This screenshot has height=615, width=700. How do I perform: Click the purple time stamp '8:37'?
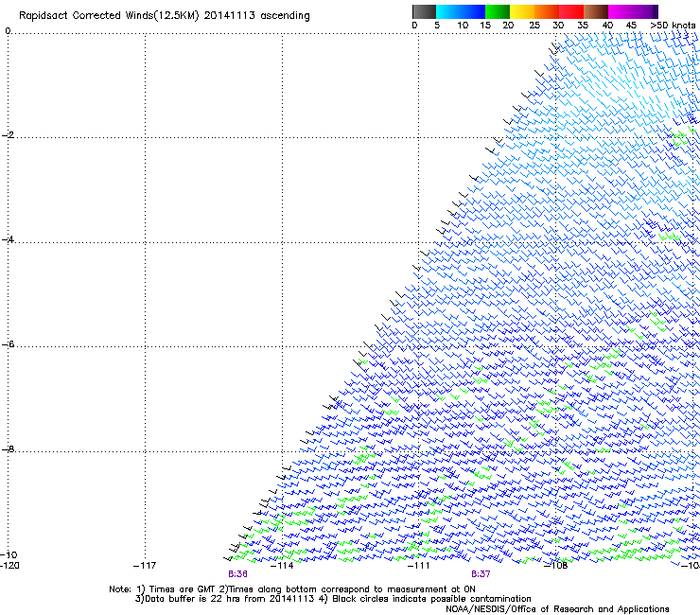point(481,574)
